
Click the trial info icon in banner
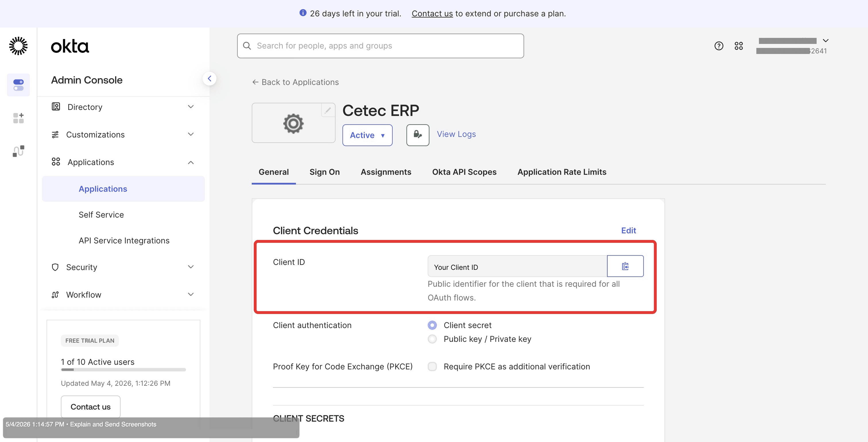(x=303, y=13)
